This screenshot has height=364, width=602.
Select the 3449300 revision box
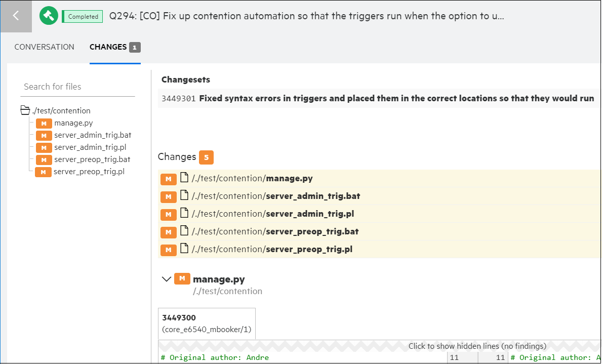[x=207, y=323]
